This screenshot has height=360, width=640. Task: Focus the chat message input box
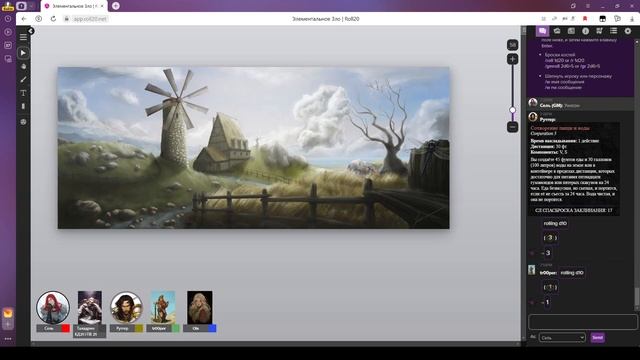(x=582, y=322)
